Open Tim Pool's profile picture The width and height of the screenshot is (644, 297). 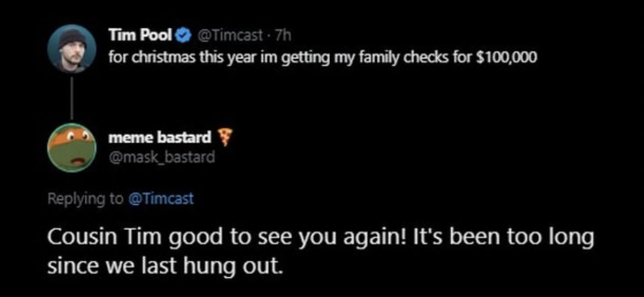[72, 49]
